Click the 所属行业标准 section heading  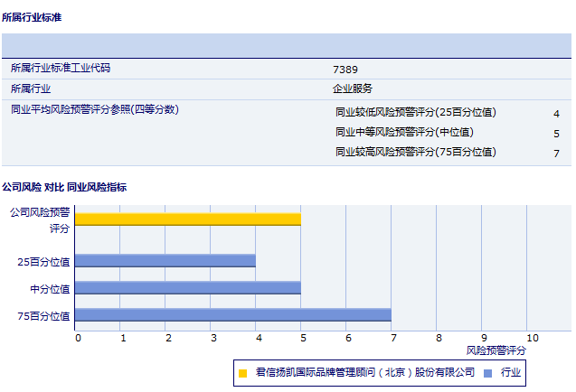(32, 17)
